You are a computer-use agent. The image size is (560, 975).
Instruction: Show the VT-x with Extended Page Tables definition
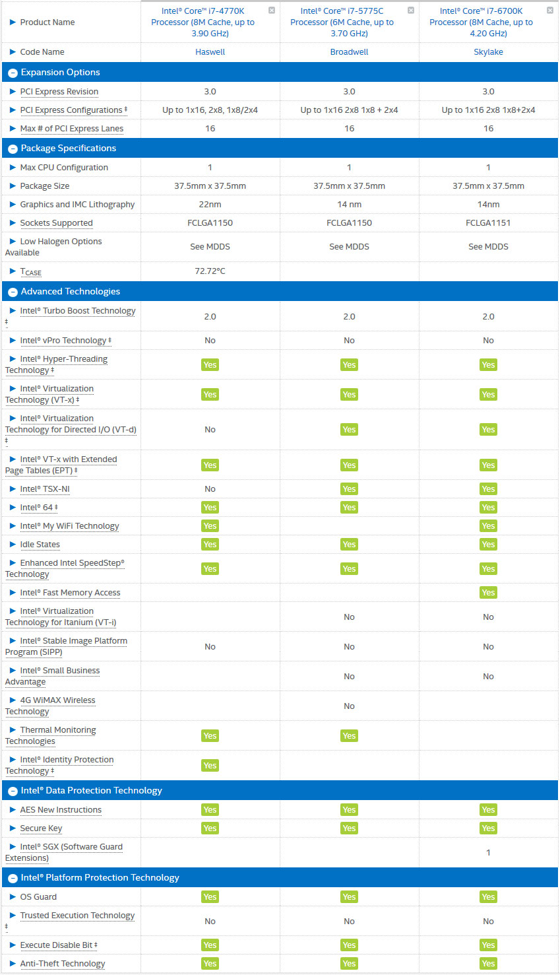tap(61, 465)
